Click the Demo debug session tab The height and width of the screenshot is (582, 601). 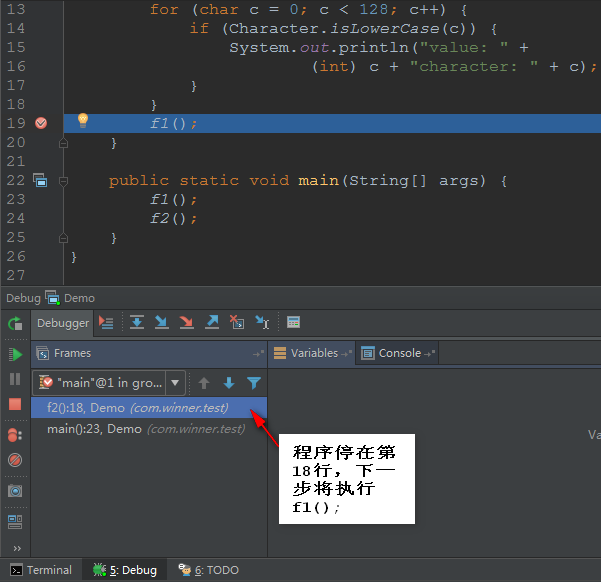coord(70,298)
